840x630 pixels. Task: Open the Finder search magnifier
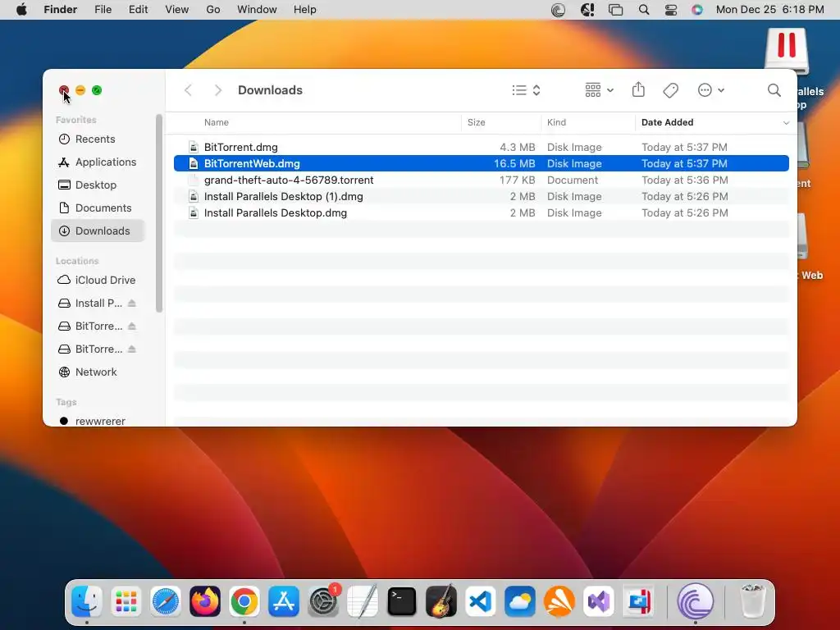774,90
